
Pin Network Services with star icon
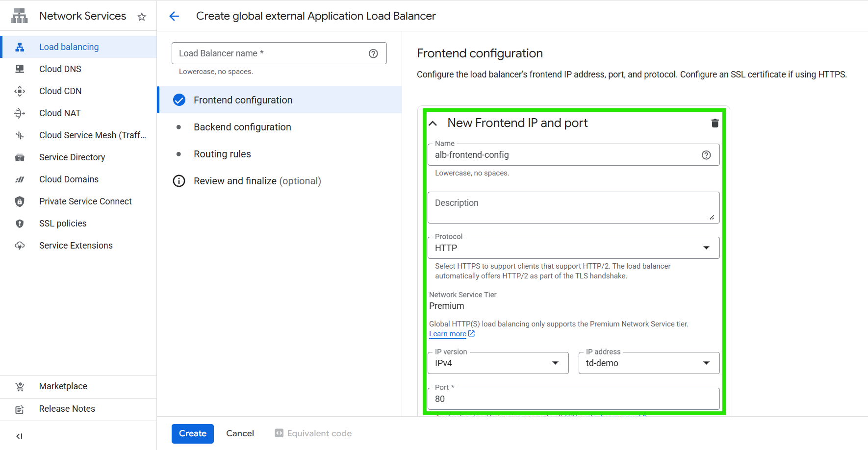coord(142,17)
